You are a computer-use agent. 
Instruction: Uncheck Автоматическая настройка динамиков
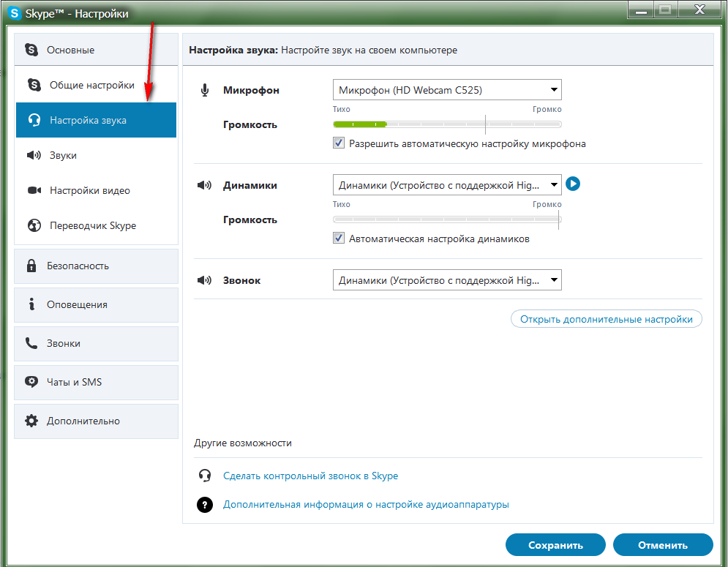coord(339,239)
